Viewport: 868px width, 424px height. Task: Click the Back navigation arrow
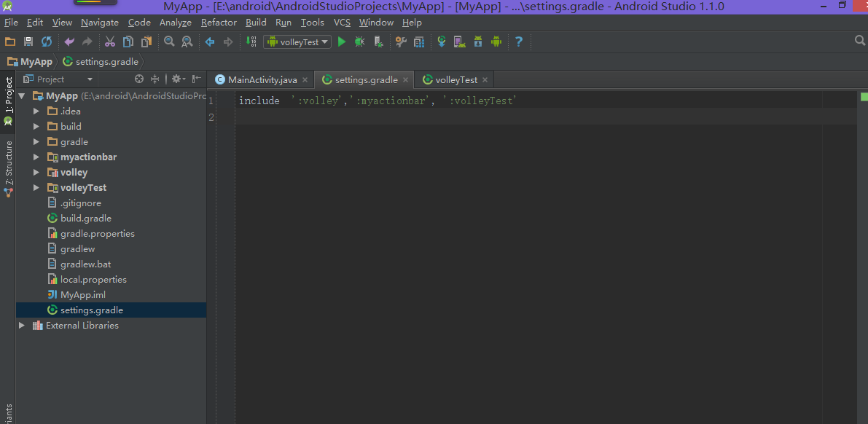[x=210, y=42]
